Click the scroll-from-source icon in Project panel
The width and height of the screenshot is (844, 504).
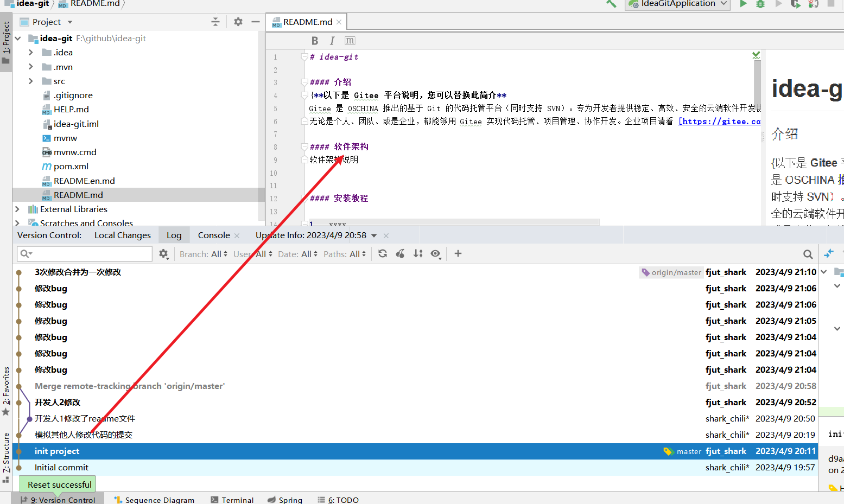215,22
